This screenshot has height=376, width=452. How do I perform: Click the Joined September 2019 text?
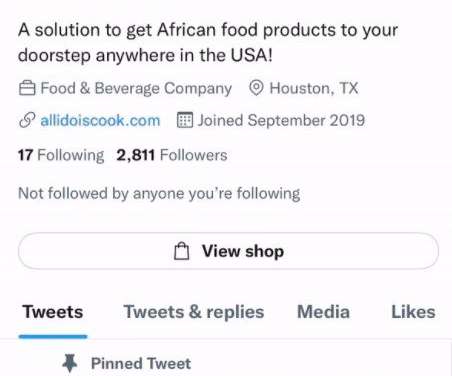[x=281, y=120]
